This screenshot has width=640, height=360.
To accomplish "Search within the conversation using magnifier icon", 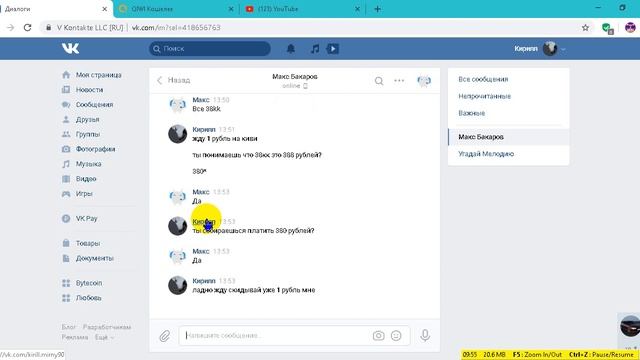I will click(x=379, y=81).
